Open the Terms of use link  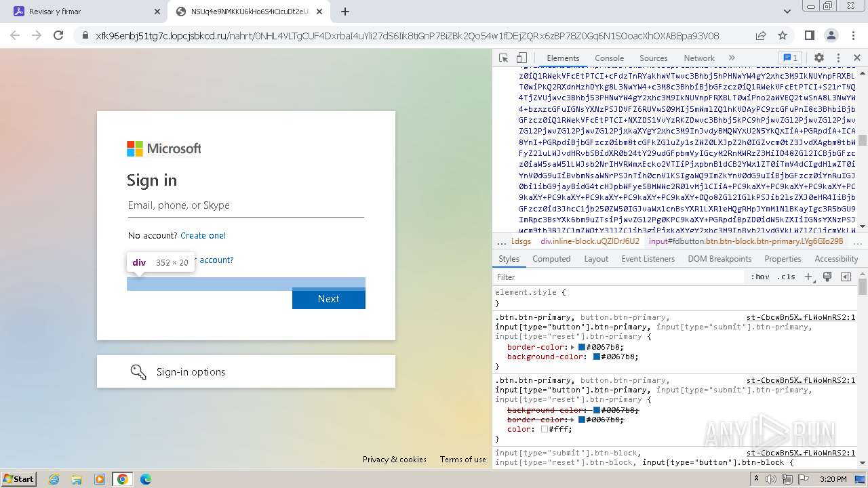[462, 459]
